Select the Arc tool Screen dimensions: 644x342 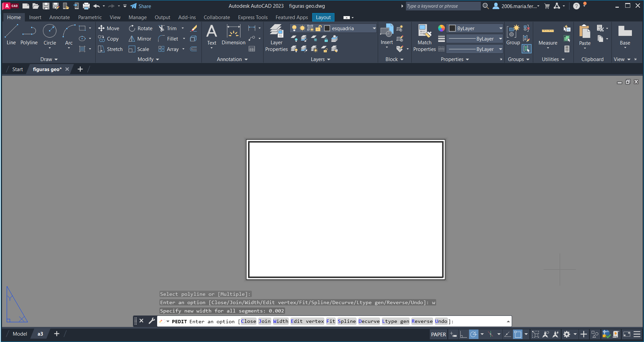click(69, 35)
